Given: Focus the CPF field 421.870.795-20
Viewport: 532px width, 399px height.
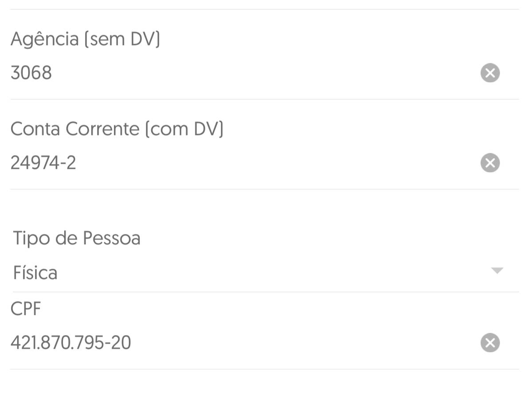Looking at the screenshot, I should 244,343.
